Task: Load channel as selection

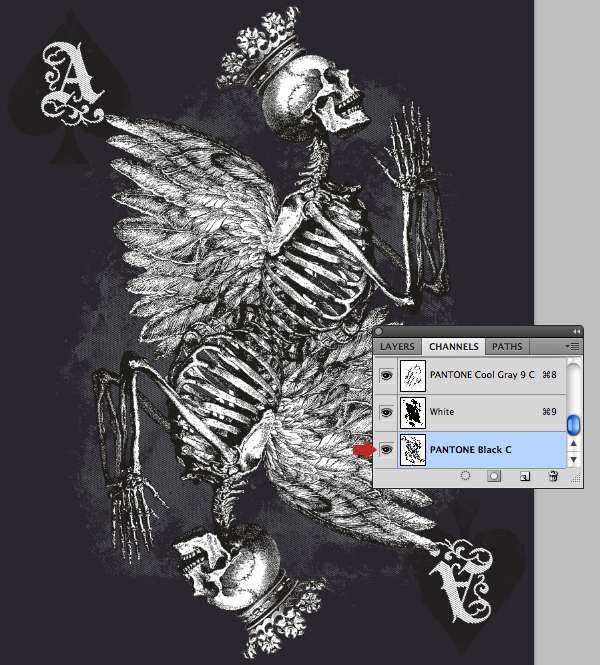Action: [465, 476]
